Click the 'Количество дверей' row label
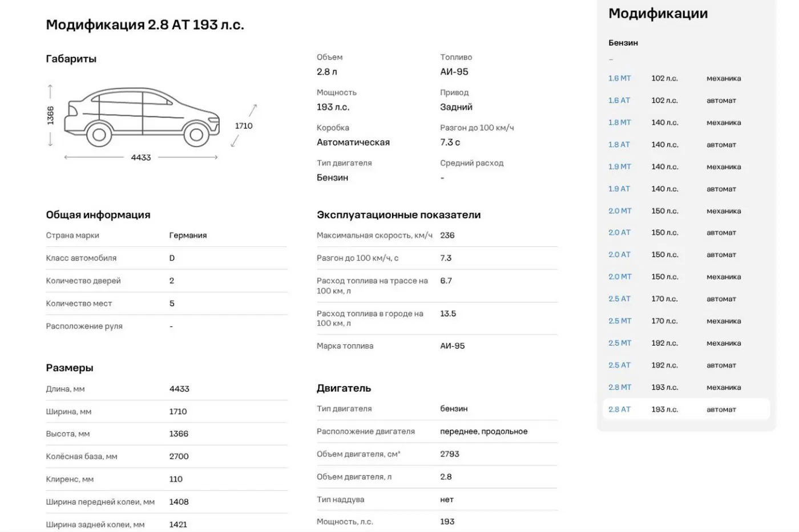Viewport: 799px width, 532px height. tap(83, 281)
